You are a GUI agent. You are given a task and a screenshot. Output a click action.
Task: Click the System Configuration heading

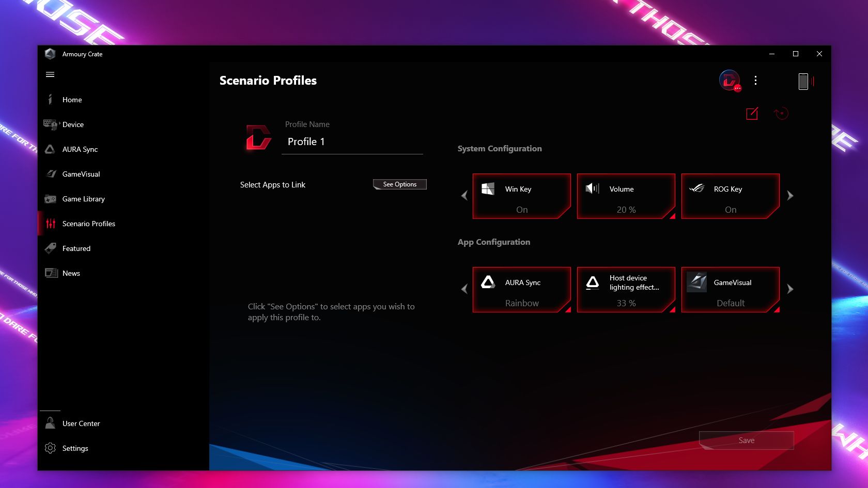click(500, 149)
